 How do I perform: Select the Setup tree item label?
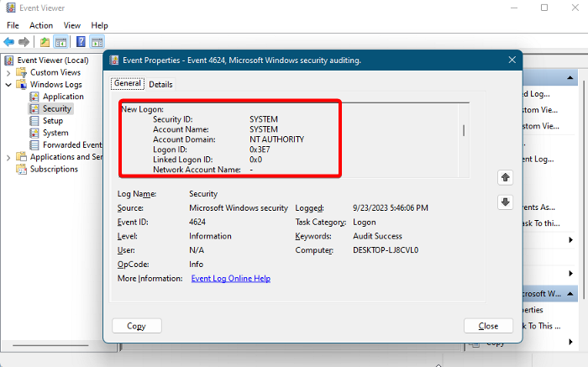pyautogui.click(x=53, y=121)
